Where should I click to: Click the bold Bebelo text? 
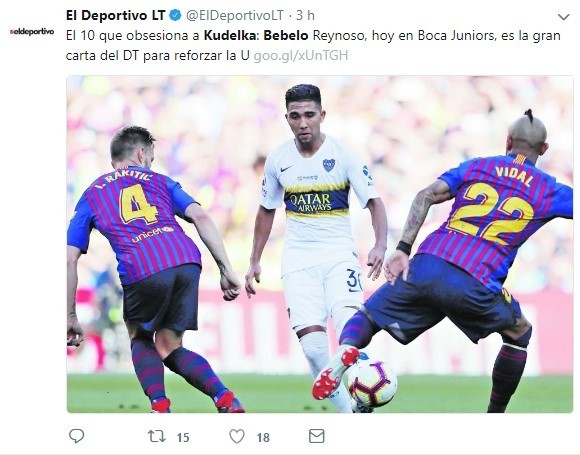coord(286,36)
